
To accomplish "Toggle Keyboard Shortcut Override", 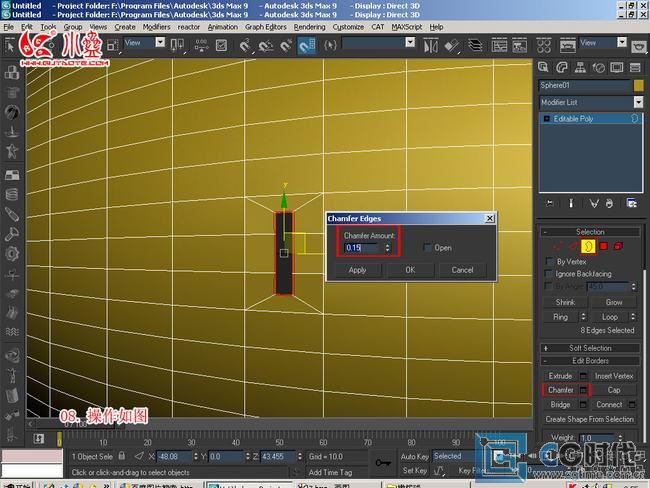I will tap(221, 45).
